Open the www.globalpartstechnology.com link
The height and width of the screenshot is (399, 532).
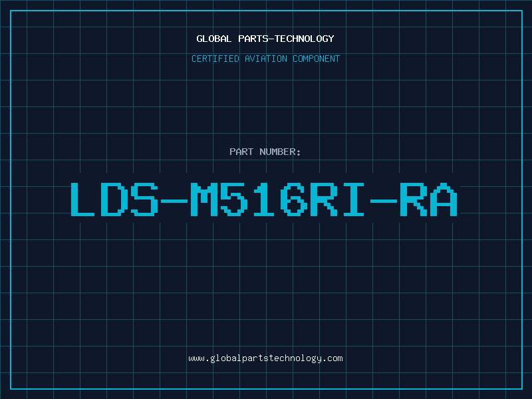point(265,358)
